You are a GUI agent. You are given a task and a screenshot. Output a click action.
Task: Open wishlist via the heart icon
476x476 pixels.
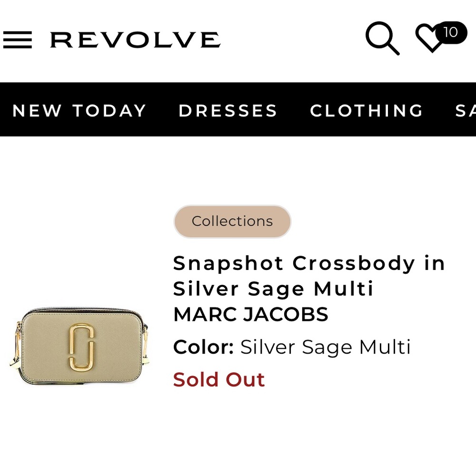tap(430, 38)
